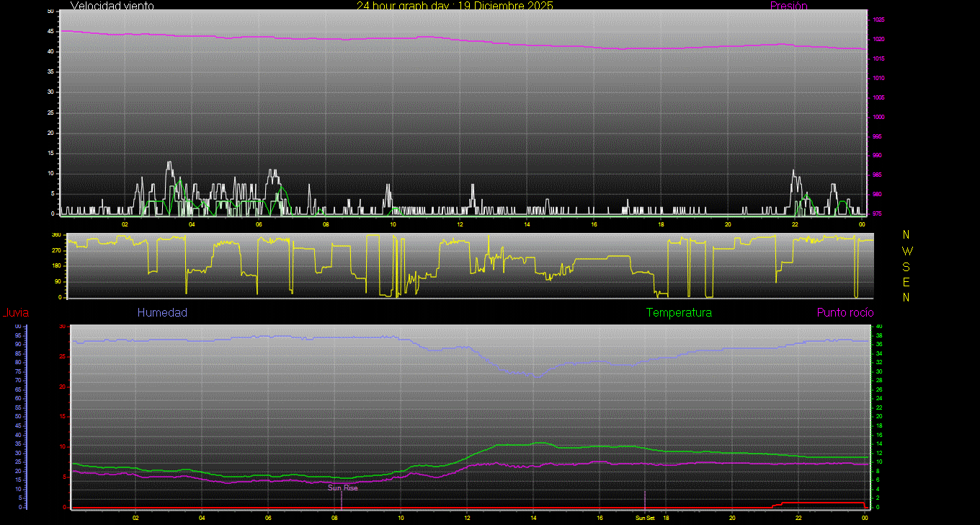Click the yellow "W" compass letter
980x525 pixels.
(906, 251)
